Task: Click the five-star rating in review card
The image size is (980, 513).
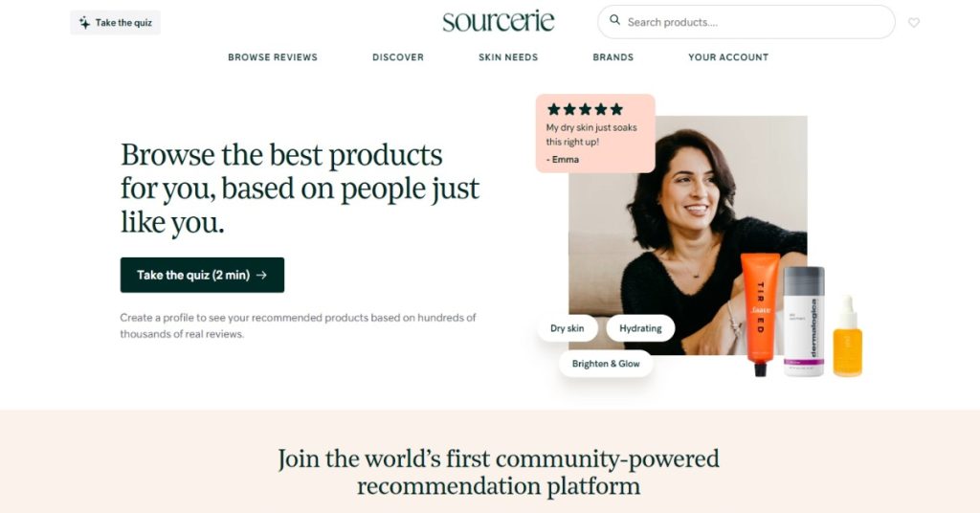Action: [585, 109]
